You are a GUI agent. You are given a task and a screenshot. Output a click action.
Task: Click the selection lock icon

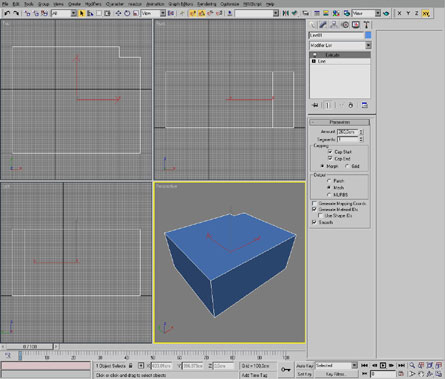pyautogui.click(x=131, y=366)
